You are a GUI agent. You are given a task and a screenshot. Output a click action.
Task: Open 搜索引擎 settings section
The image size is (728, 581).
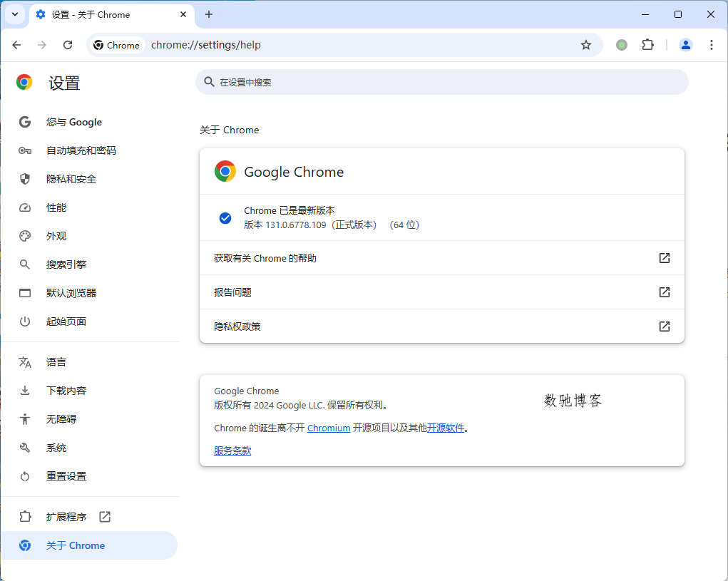[x=90, y=264]
